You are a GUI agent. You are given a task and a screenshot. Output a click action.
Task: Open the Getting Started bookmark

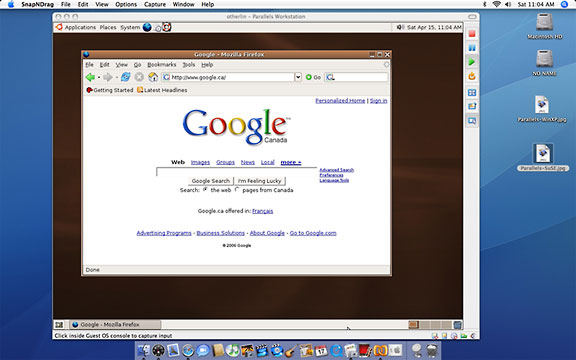point(109,90)
